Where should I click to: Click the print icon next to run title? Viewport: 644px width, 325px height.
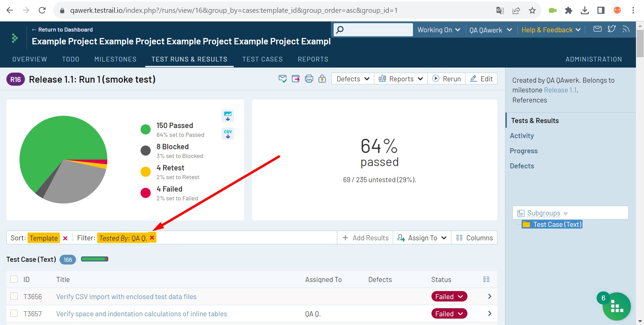pyautogui.click(x=309, y=79)
